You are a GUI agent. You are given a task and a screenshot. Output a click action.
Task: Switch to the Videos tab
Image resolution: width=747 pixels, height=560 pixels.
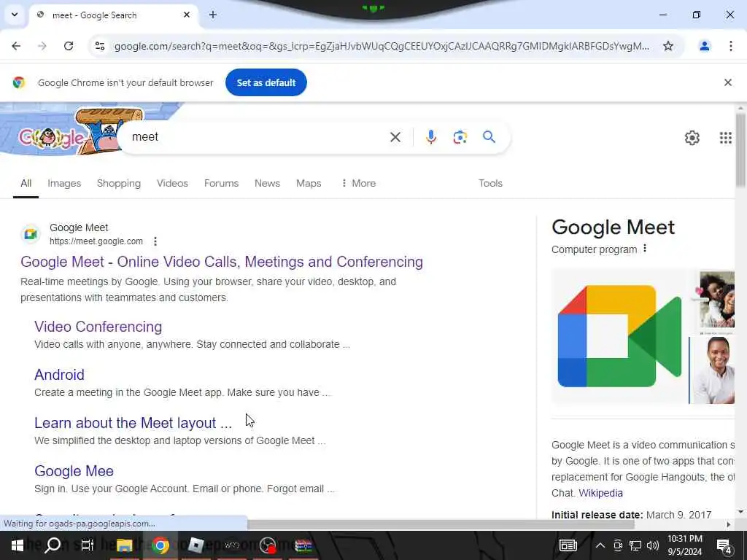pyautogui.click(x=172, y=183)
